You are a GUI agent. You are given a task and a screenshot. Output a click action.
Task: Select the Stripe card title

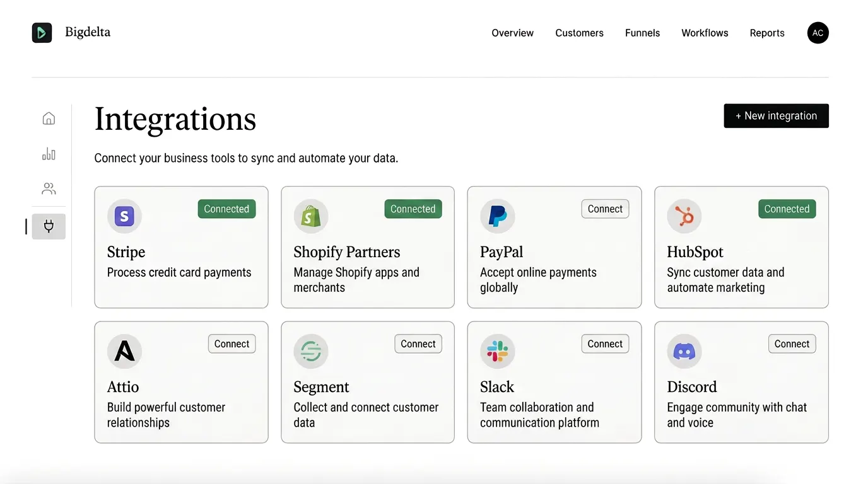tap(126, 252)
